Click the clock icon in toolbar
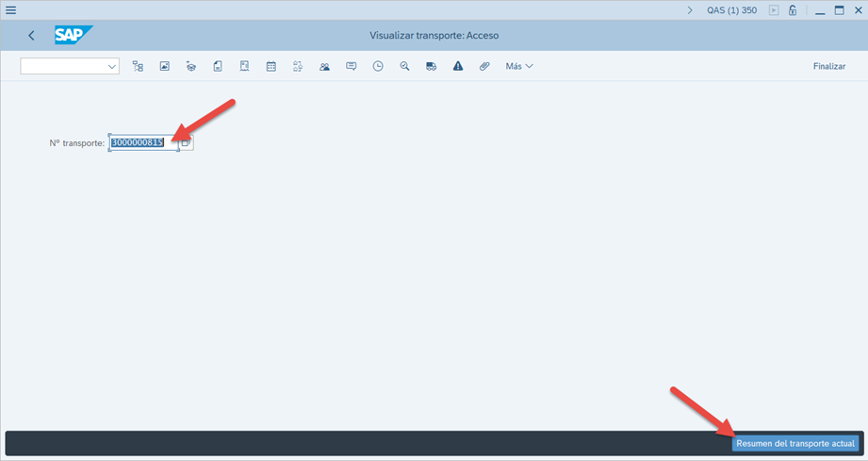868x461 pixels. pyautogui.click(x=378, y=67)
